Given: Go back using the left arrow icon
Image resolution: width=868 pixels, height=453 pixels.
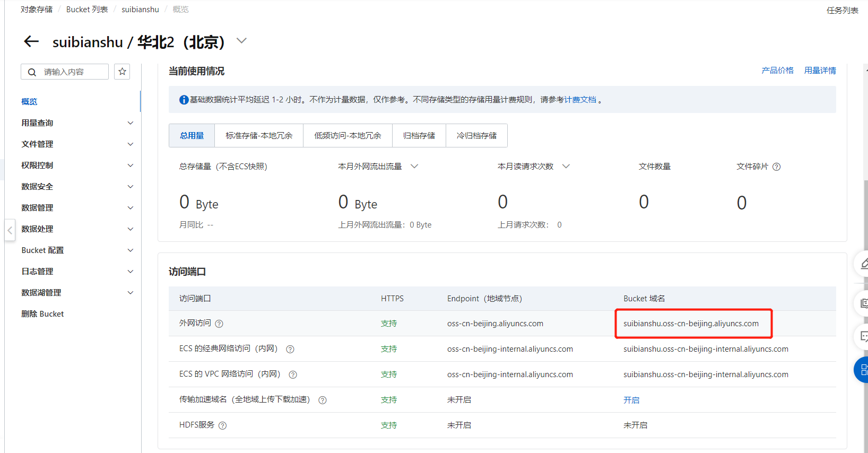Looking at the screenshot, I should [x=31, y=41].
